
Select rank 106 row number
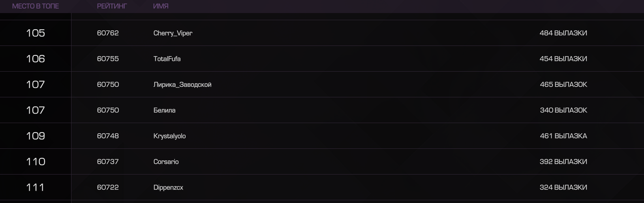click(x=36, y=59)
